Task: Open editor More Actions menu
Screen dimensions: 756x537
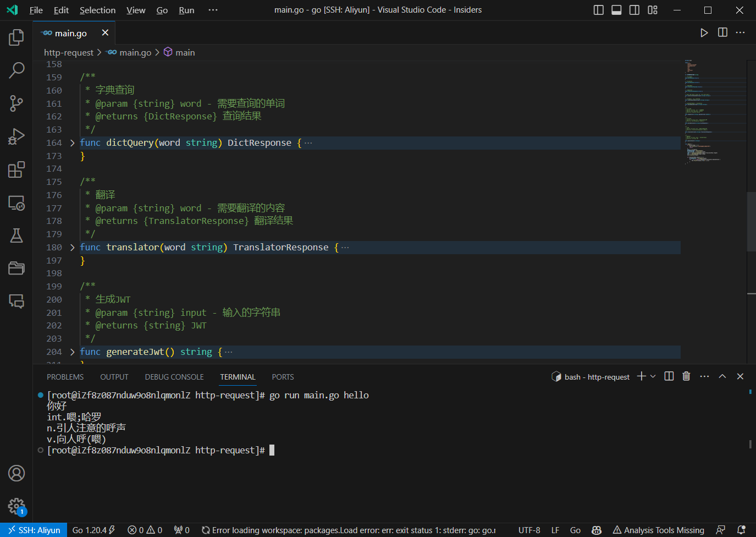Action: (741, 32)
